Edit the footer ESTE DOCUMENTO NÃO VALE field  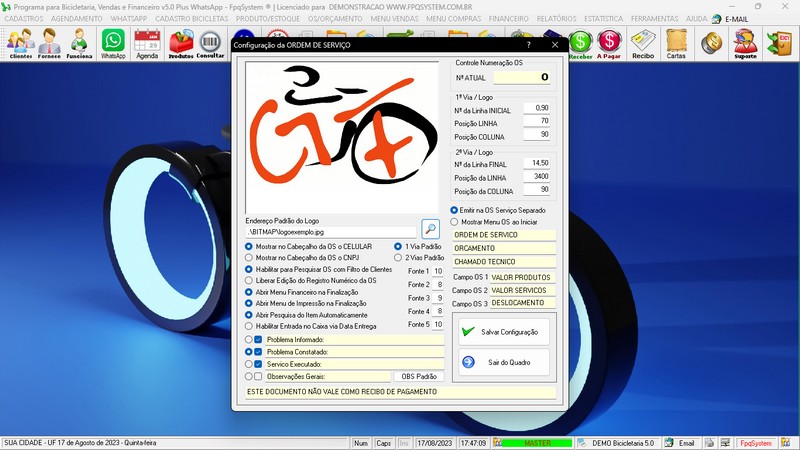[x=401, y=392]
